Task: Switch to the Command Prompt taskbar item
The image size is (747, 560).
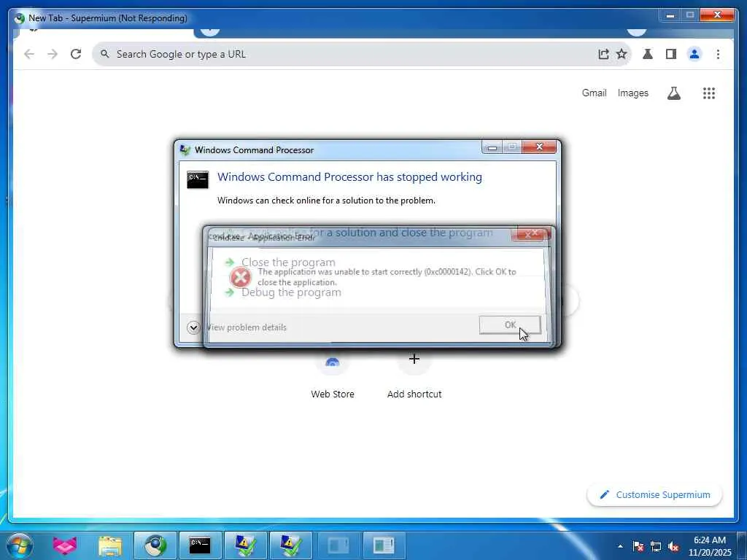Action: [200, 545]
